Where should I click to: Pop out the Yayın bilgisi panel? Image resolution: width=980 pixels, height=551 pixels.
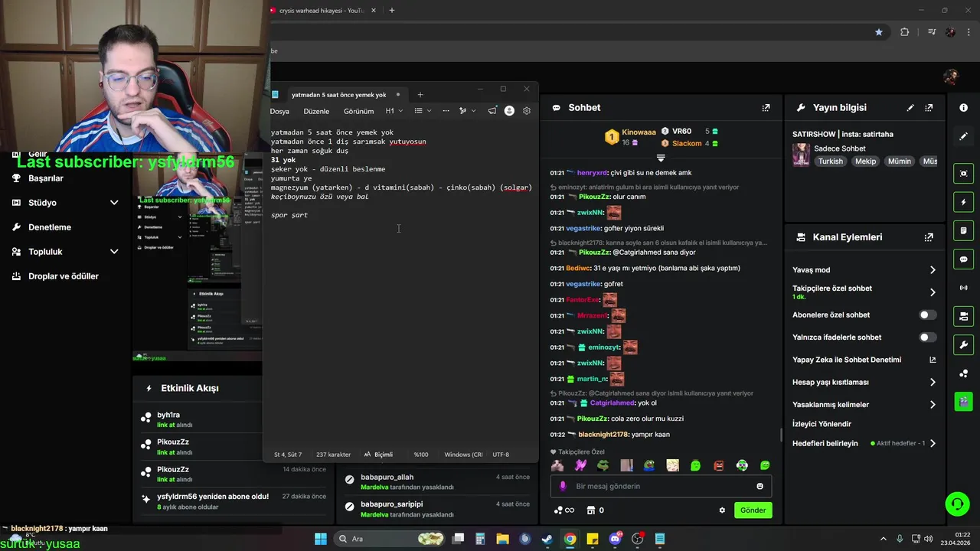point(929,108)
